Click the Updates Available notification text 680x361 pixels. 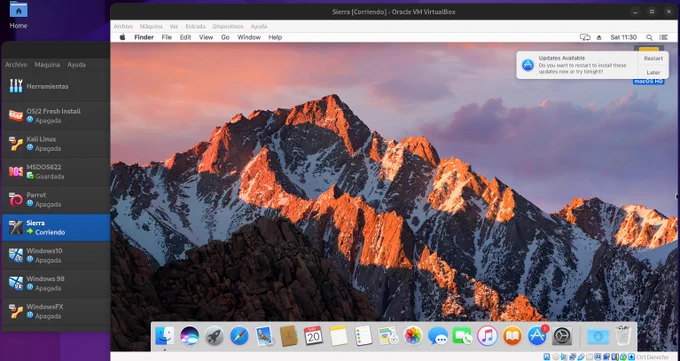582,65
